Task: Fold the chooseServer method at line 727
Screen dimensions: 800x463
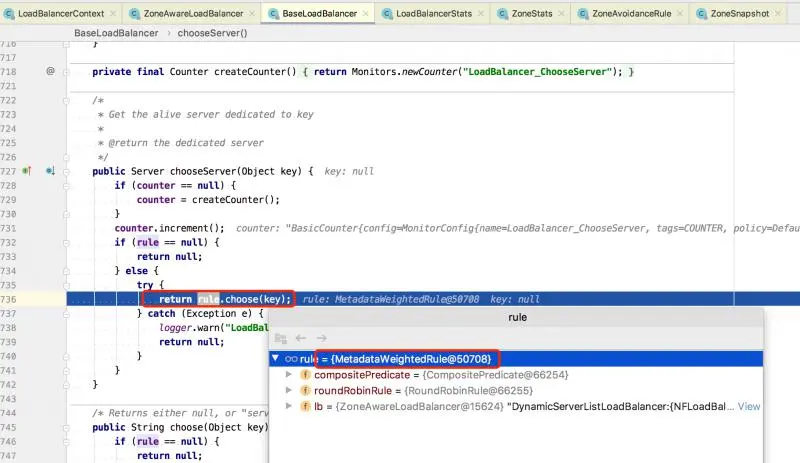Action: [66, 172]
